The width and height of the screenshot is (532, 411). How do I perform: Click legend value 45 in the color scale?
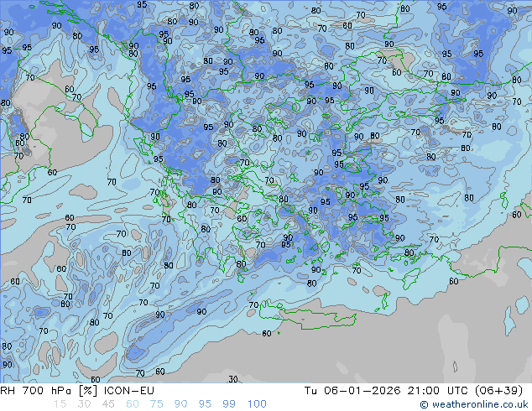pos(108,404)
